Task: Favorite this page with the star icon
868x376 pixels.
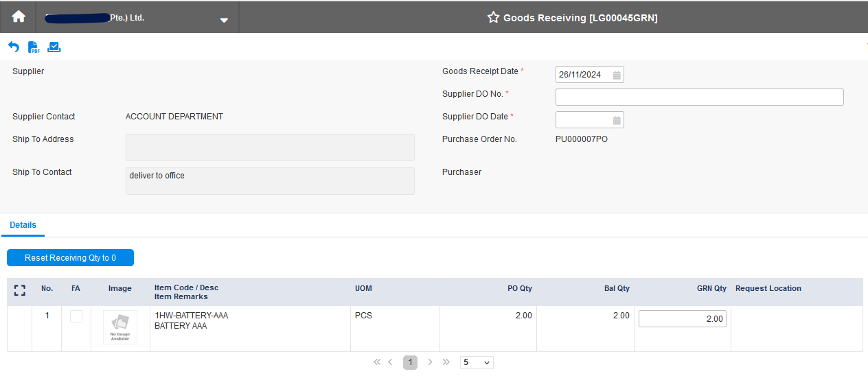Action: (493, 18)
